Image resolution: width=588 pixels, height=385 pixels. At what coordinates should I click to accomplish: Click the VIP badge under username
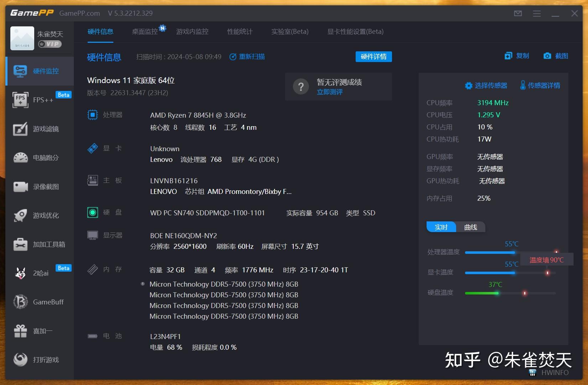click(50, 44)
